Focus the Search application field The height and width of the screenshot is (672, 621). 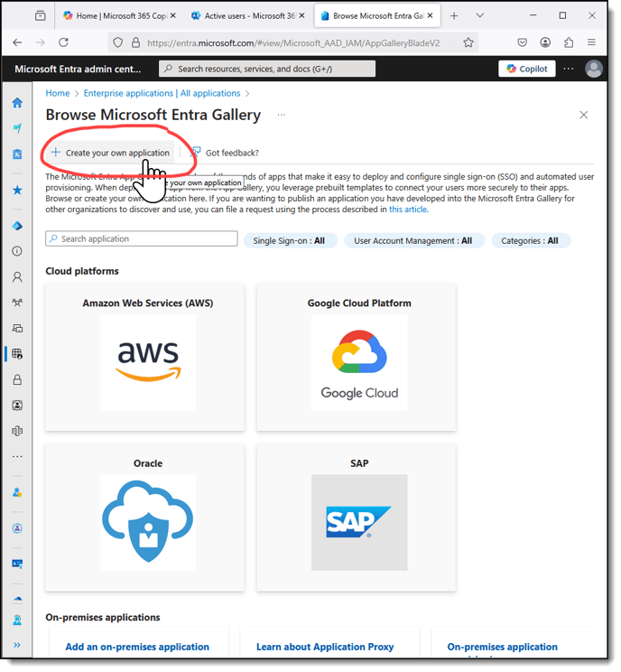(142, 239)
